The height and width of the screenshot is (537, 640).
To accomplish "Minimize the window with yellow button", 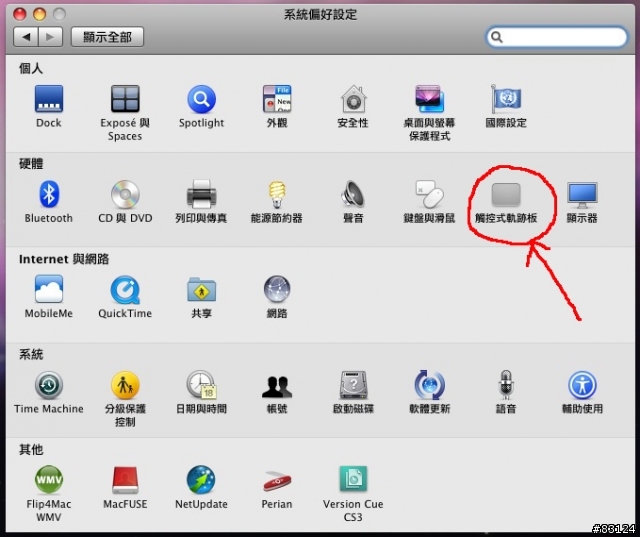I will tap(40, 14).
